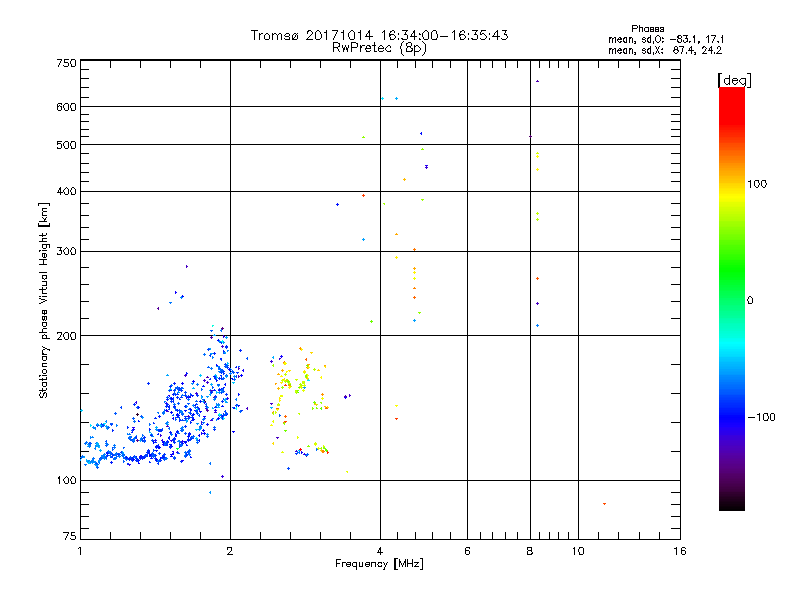Click the isolated orange point below 100 km
Viewport: 800px width, 600px height.
604,504
